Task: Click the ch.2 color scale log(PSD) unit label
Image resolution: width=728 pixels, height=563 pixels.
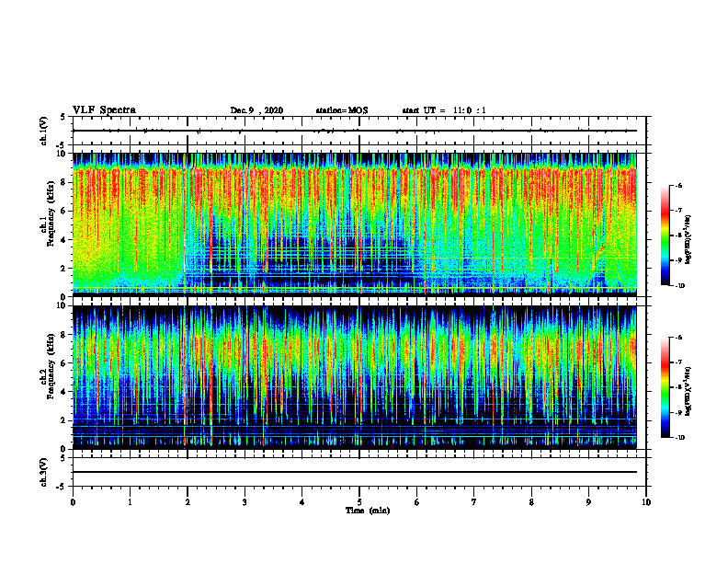Action: 688,391
